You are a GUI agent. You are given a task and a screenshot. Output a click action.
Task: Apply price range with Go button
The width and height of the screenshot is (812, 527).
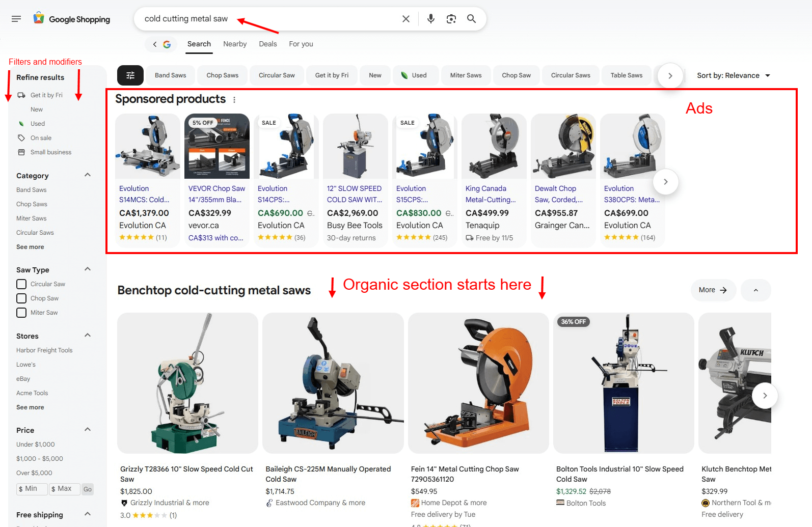(x=88, y=489)
